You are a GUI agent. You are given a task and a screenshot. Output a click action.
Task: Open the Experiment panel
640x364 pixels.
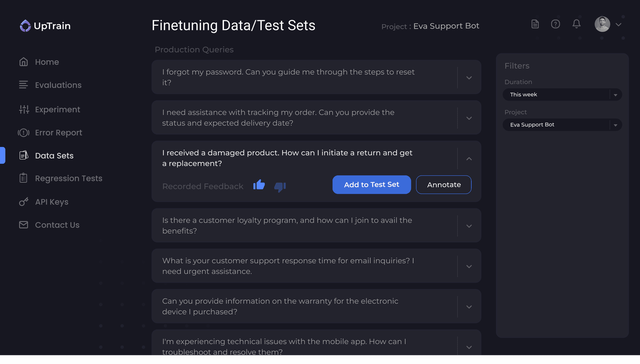tap(57, 109)
